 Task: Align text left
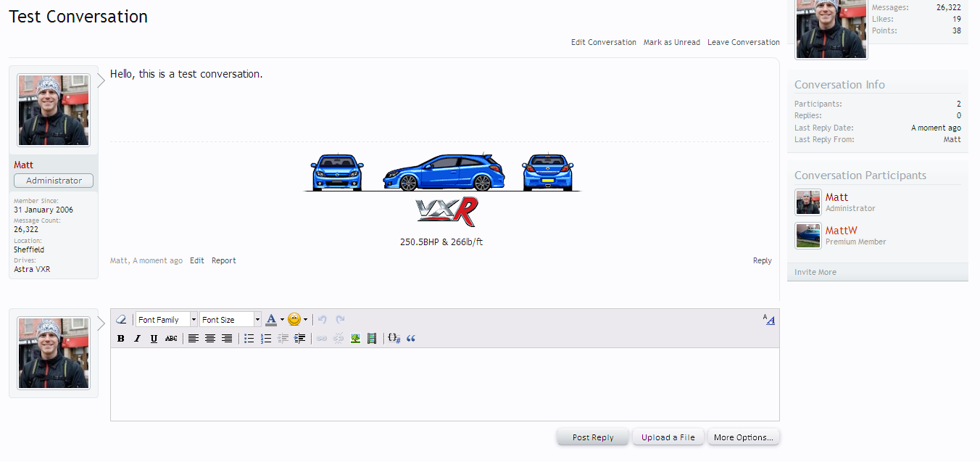[194, 338]
